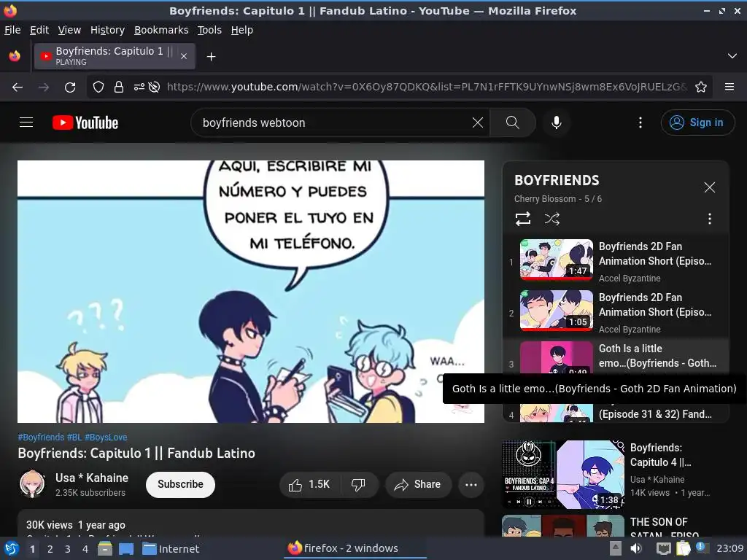747x560 pixels.
Task: Open the Edit menu
Action: click(39, 30)
